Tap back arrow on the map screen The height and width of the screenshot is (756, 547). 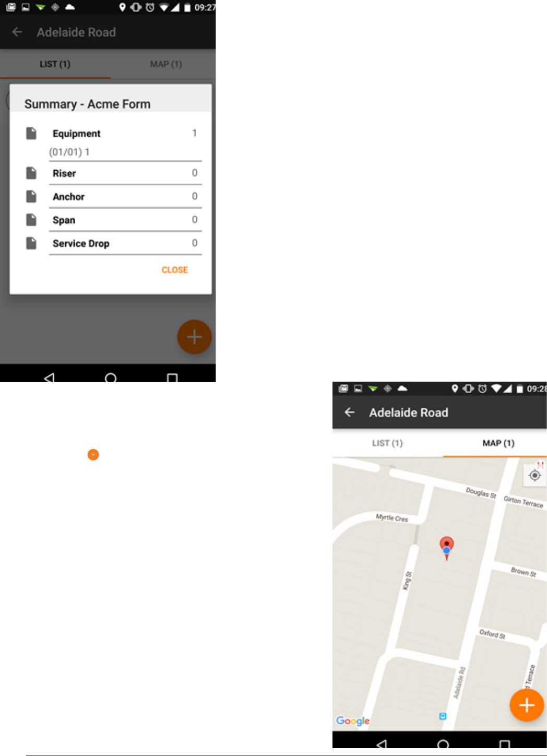pos(350,412)
